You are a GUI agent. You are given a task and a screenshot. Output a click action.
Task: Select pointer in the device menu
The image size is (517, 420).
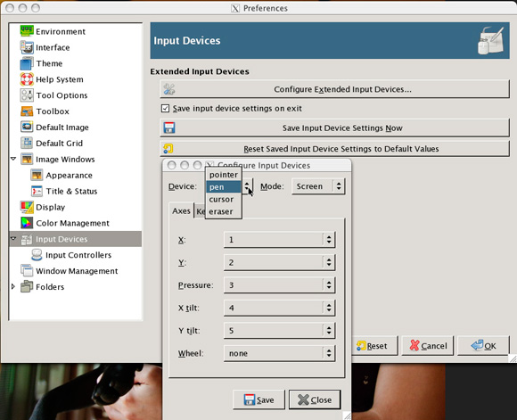point(224,175)
